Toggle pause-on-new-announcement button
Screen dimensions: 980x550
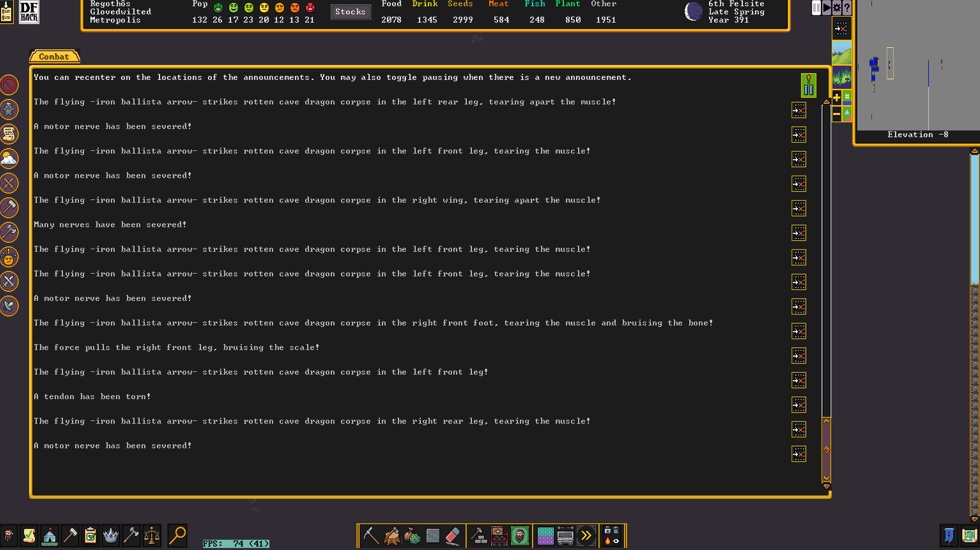808,85
